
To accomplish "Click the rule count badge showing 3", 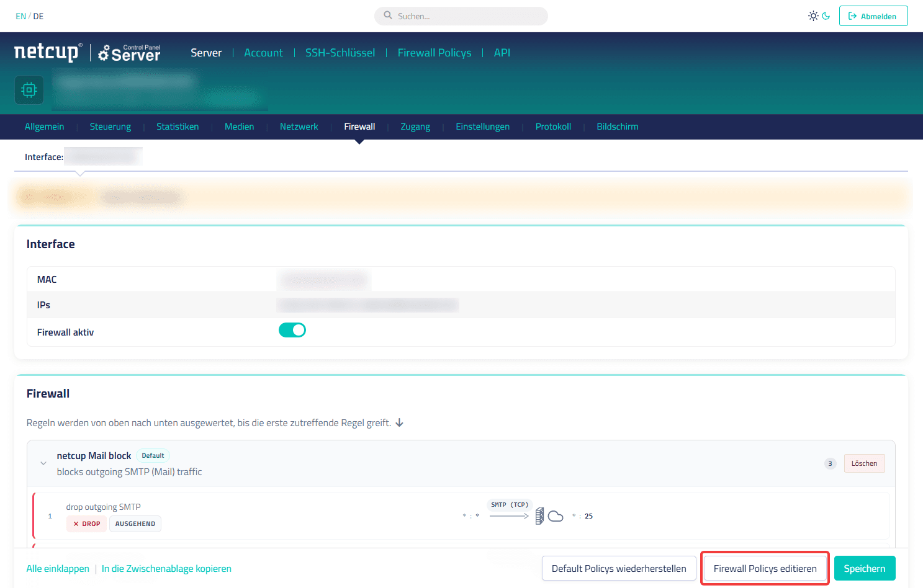I will click(830, 464).
